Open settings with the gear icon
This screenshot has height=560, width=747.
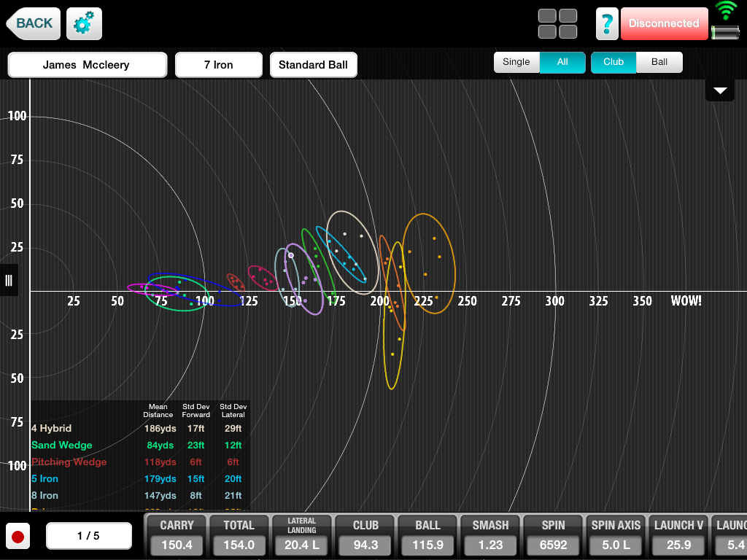tap(84, 23)
